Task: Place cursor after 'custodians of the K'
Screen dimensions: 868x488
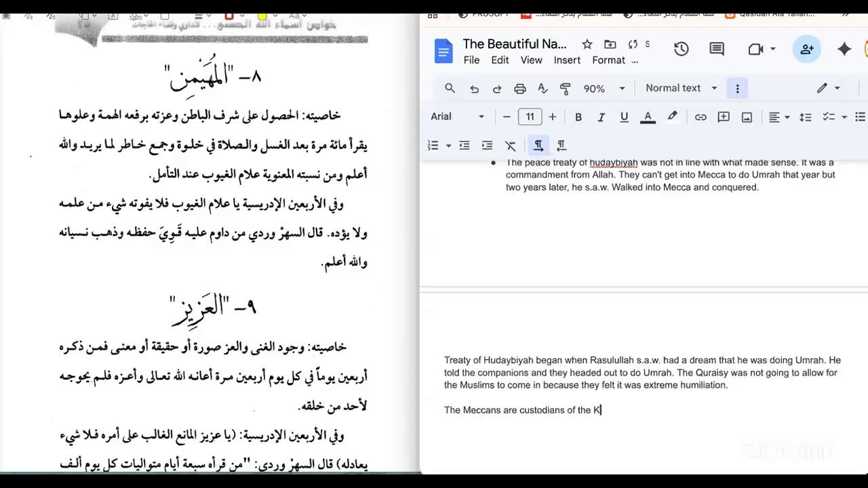Action: click(601, 410)
